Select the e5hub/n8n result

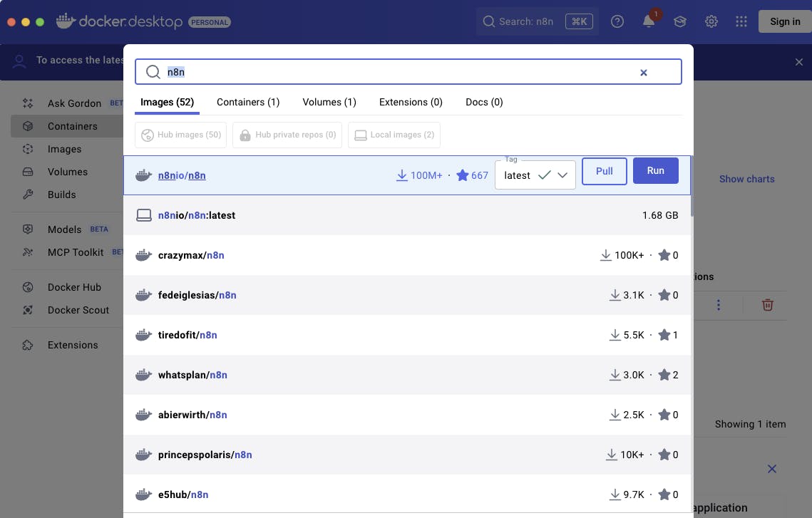point(407,494)
